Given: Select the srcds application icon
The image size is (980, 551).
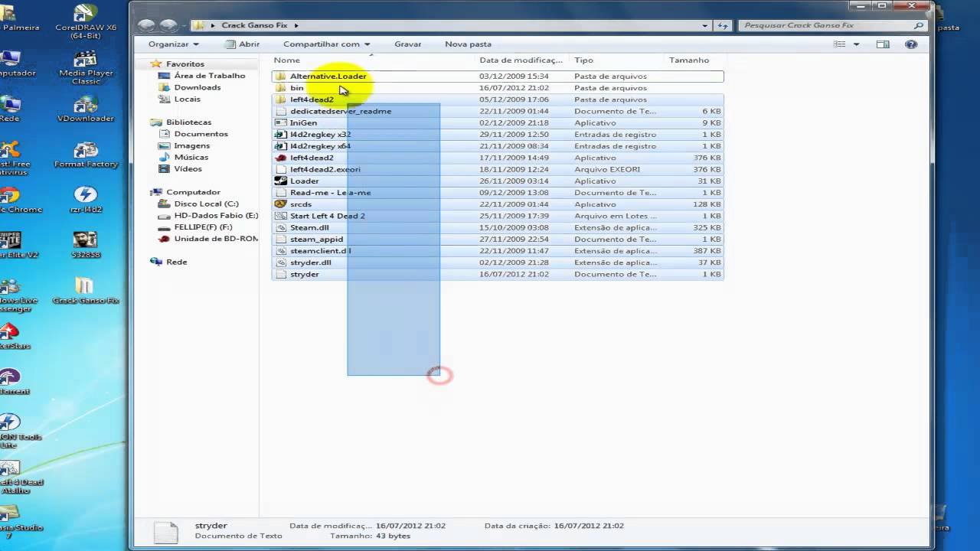Looking at the screenshot, I should 280,204.
